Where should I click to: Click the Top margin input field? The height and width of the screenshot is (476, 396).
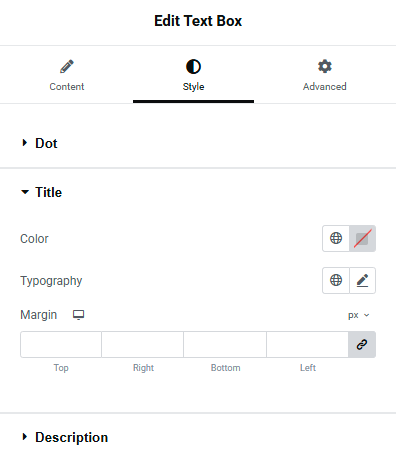(61, 344)
